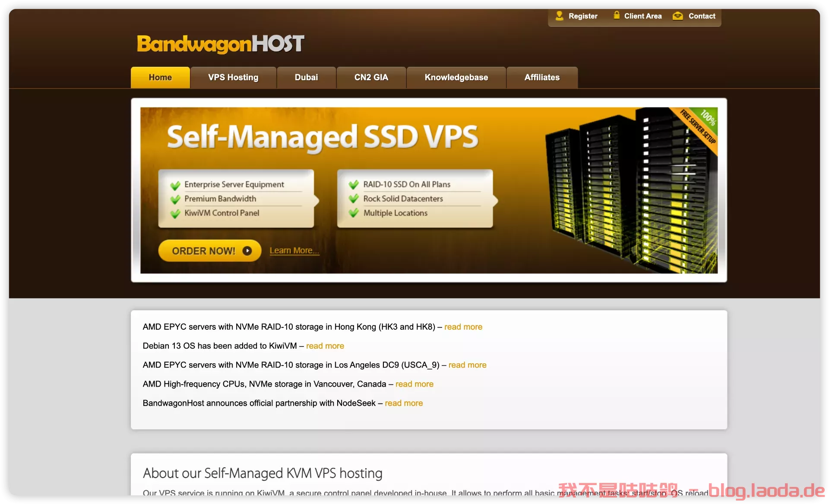Read more about Debian 13 in KiwiVM
Viewport: 829px width, 504px height.
pos(325,346)
